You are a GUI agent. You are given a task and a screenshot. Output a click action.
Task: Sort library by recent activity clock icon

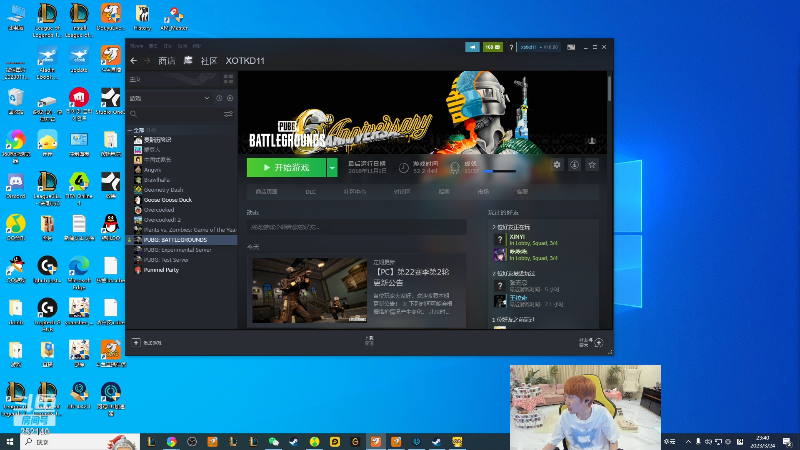[219, 98]
